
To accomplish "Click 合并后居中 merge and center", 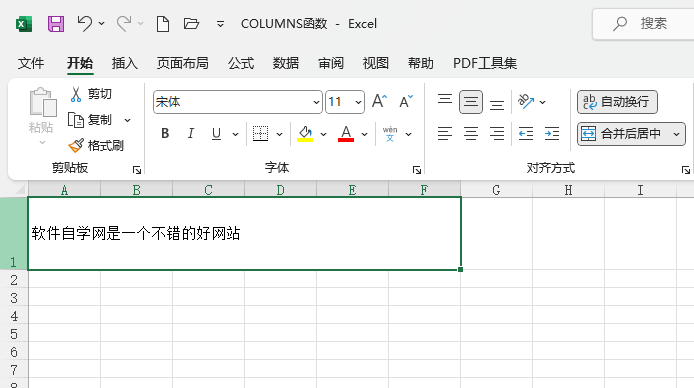I will point(622,134).
